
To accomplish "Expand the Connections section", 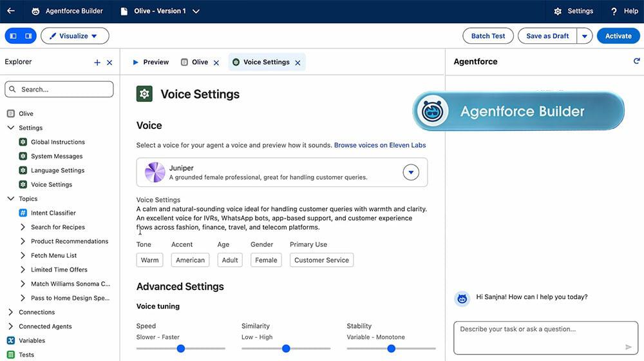I will pyautogui.click(x=11, y=312).
